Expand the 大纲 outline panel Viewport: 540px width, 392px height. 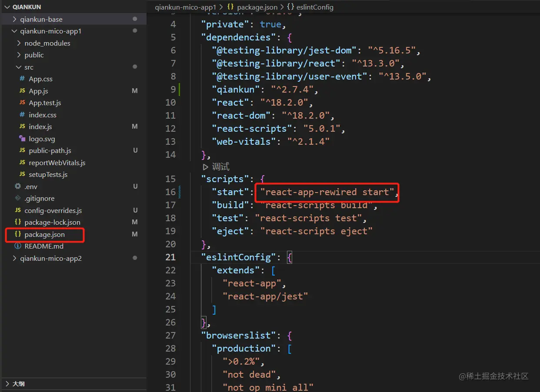click(x=7, y=384)
